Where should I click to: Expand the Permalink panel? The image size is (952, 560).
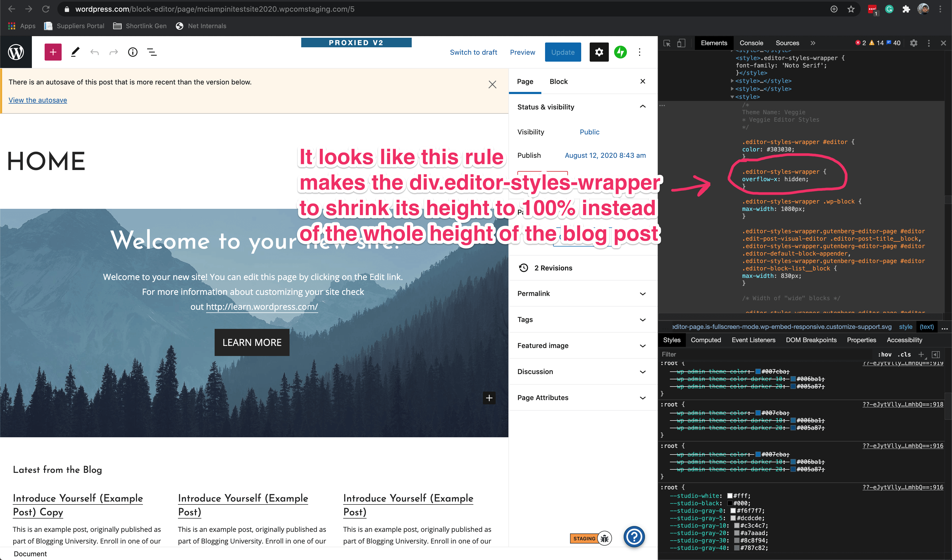643,294
